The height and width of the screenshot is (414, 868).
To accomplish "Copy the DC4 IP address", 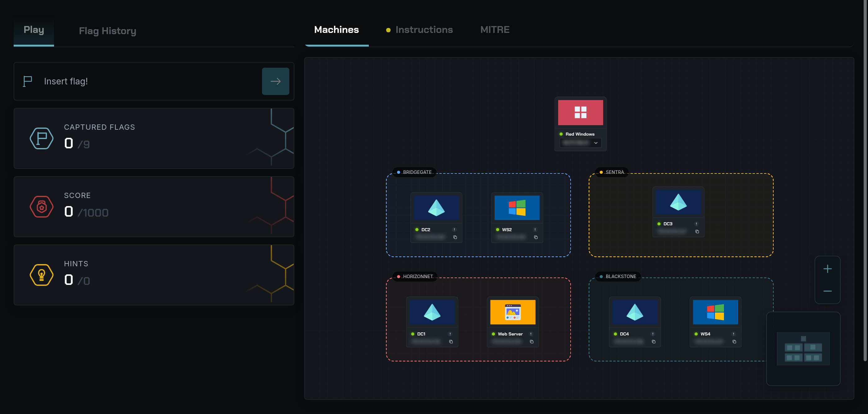I will [653, 342].
